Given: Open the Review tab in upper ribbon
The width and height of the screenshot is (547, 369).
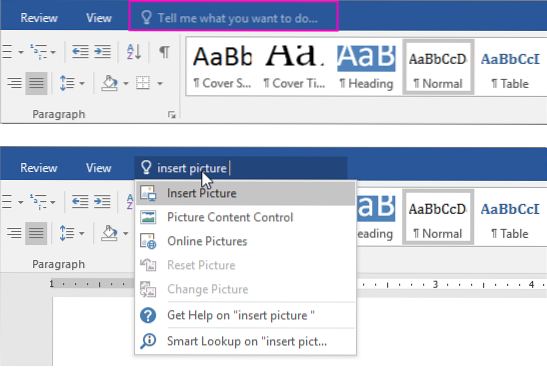Looking at the screenshot, I should point(39,18).
